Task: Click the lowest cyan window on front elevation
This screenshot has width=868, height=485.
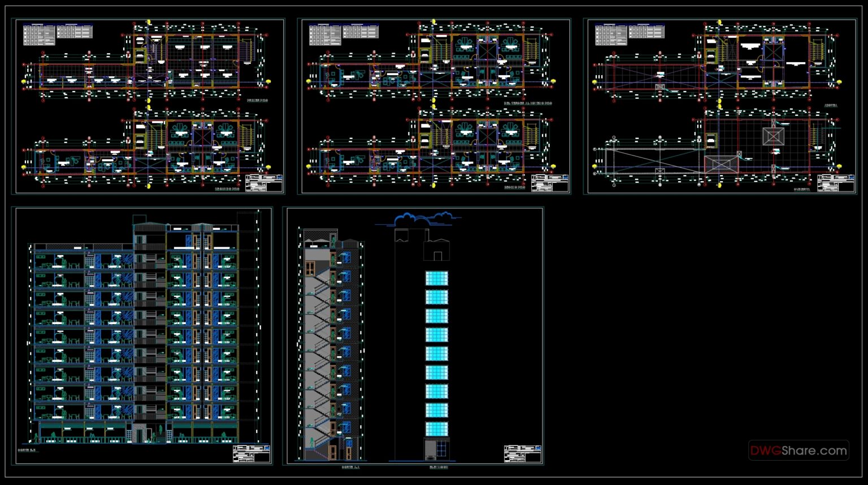Action: (436, 429)
